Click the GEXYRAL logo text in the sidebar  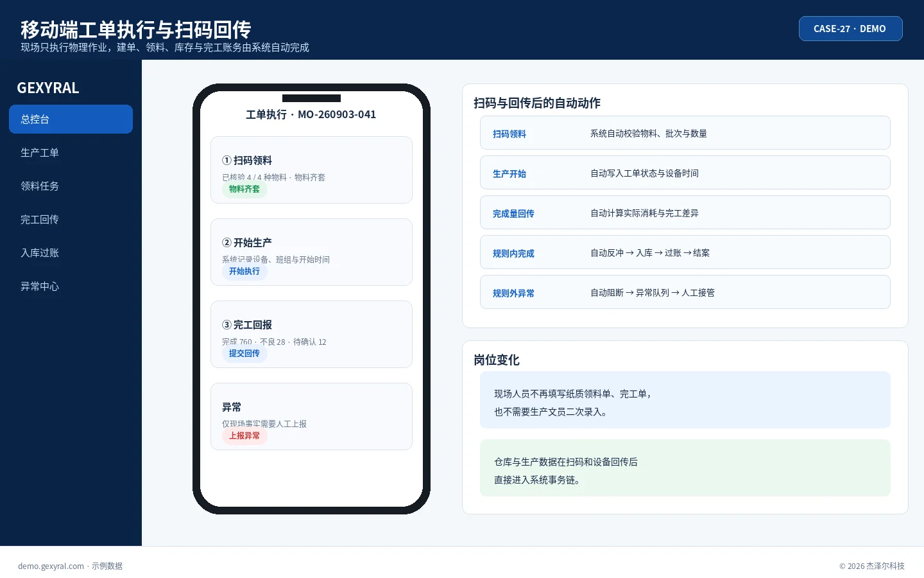[x=48, y=88]
